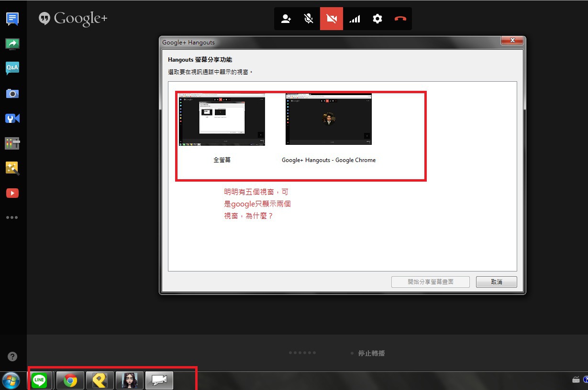Click the keyboard icon in system tray

click(576, 380)
